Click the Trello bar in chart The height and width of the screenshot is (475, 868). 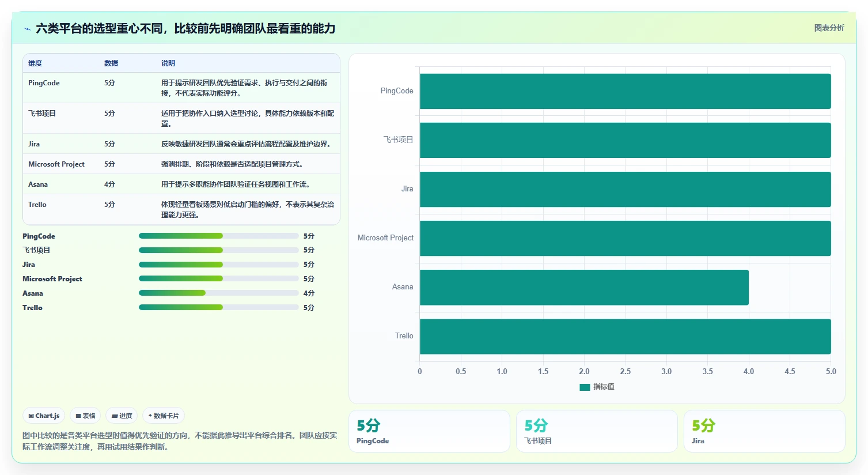tap(625, 336)
